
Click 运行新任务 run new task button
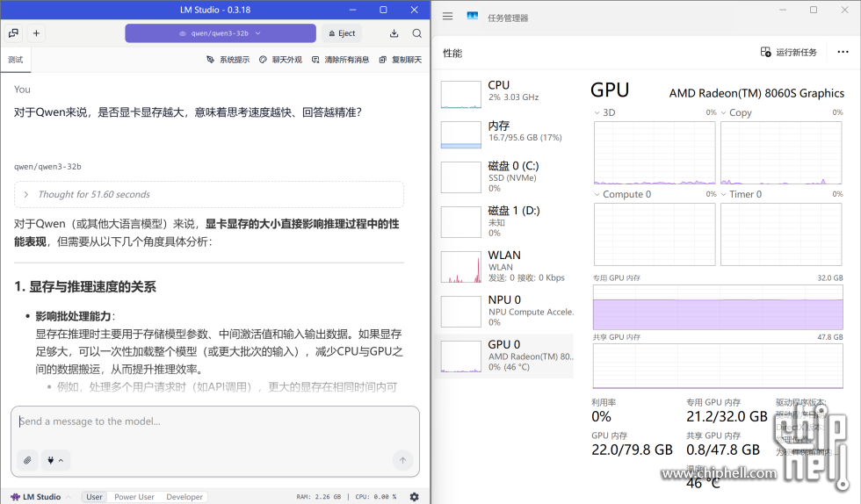789,52
